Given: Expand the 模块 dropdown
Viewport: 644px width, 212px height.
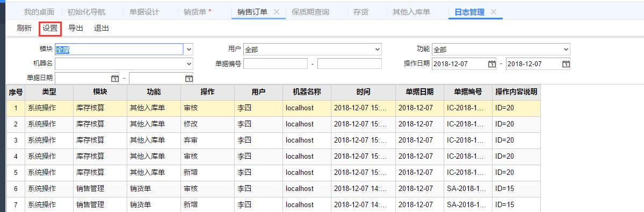Looking at the screenshot, I should tap(189, 50).
